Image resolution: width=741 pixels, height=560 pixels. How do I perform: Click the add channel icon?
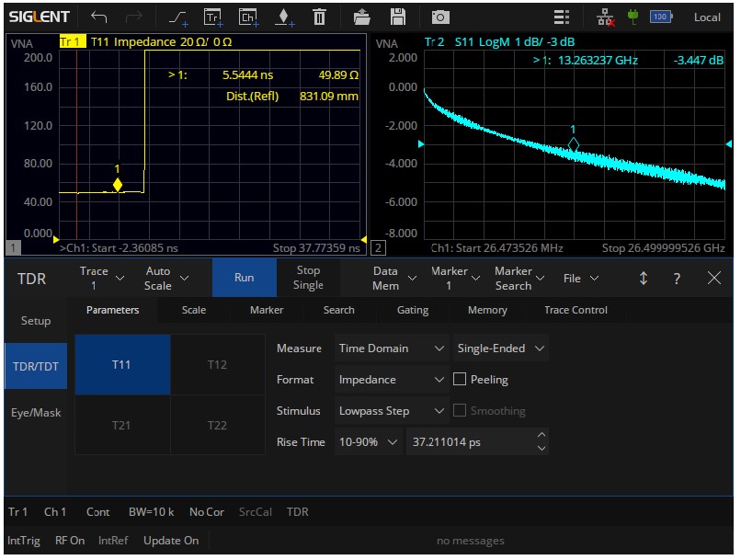pyautogui.click(x=248, y=17)
